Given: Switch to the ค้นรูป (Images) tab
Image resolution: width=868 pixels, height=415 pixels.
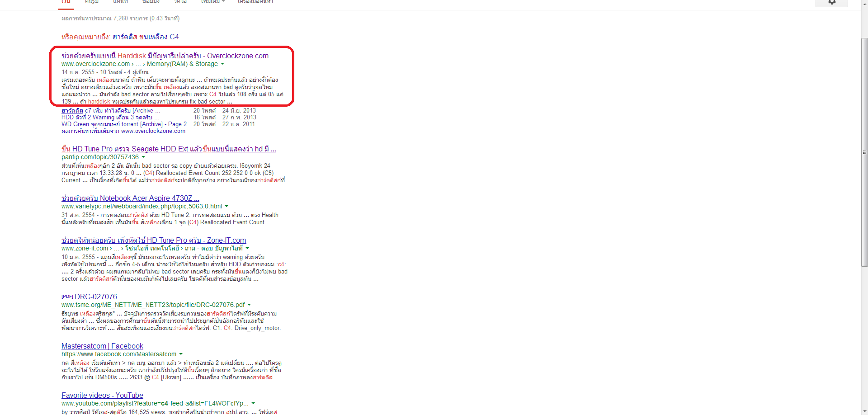Looking at the screenshot, I should 92,2.
